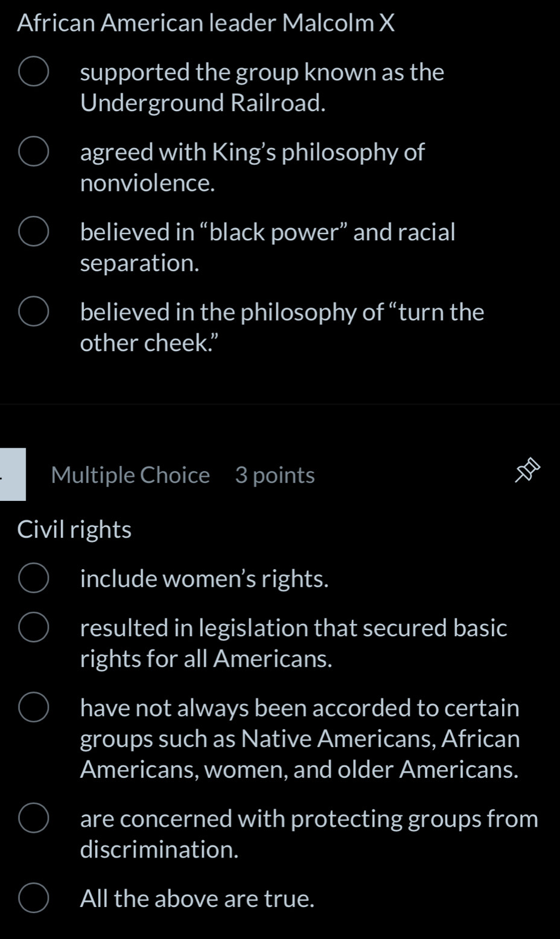Click the "Multiple Choice" label
This screenshot has width=560, height=939.
(130, 475)
